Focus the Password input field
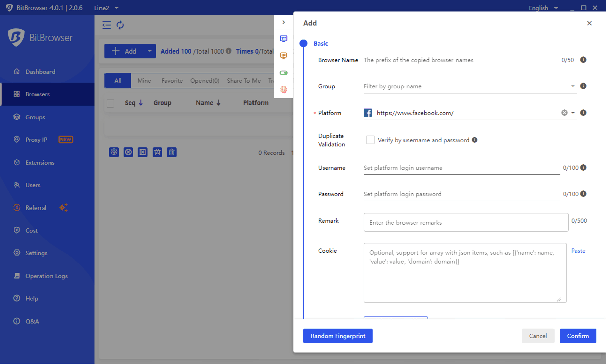Image resolution: width=606 pixels, height=364 pixels. (462, 194)
